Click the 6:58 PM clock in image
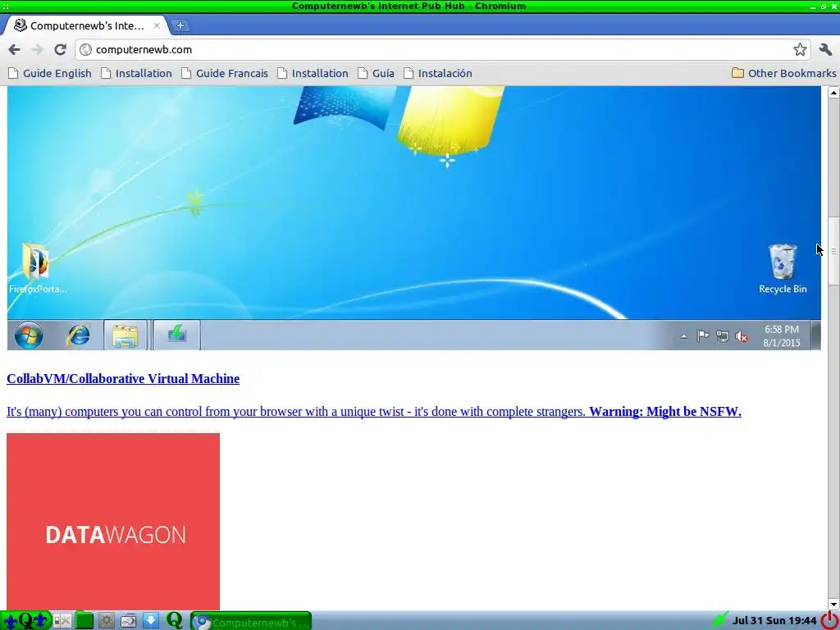Image resolution: width=840 pixels, height=630 pixels. pos(782,336)
